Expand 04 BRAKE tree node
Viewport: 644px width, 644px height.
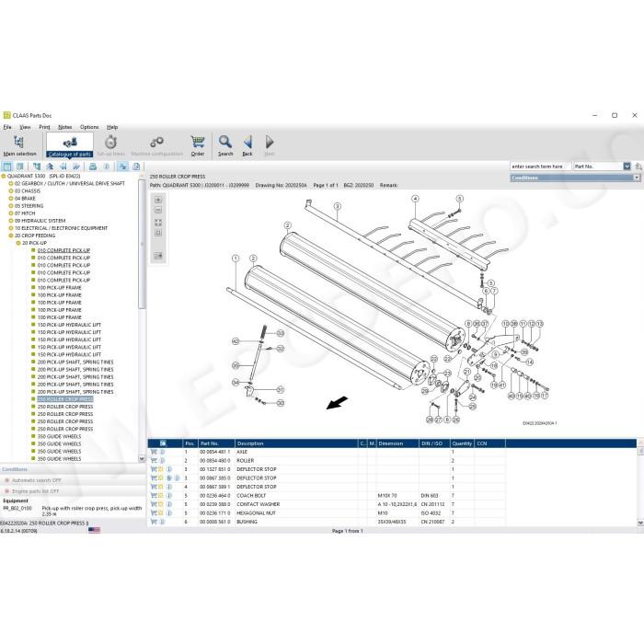(11, 199)
